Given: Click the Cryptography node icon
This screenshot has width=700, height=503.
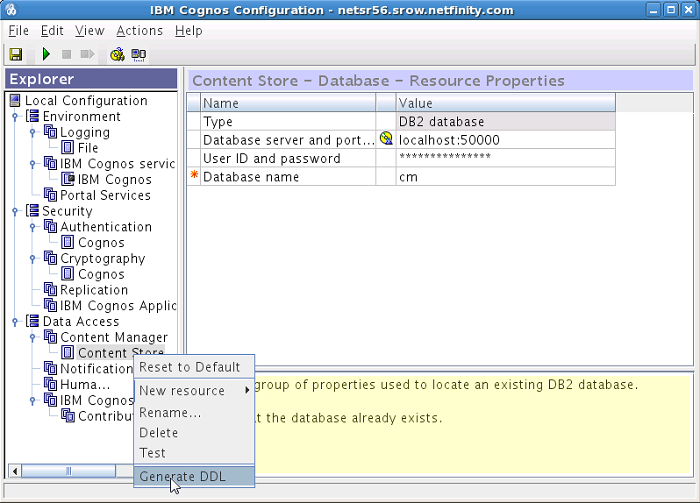Looking at the screenshot, I should click(50, 258).
